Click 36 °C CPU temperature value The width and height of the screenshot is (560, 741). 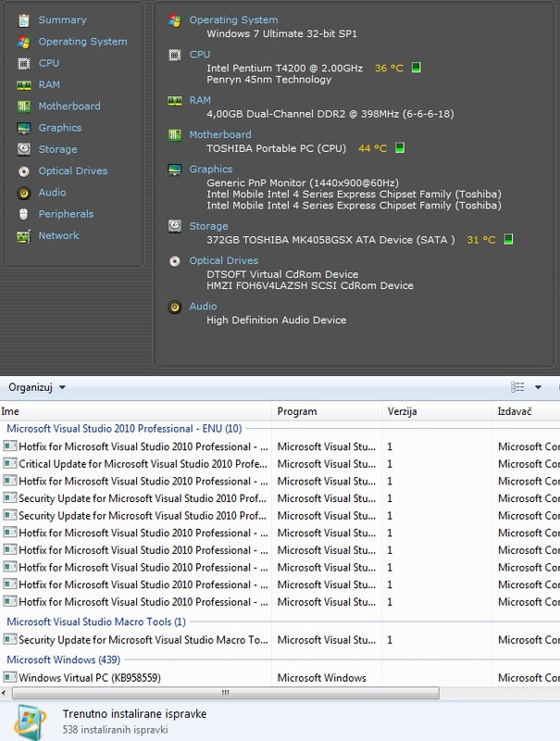[389, 69]
